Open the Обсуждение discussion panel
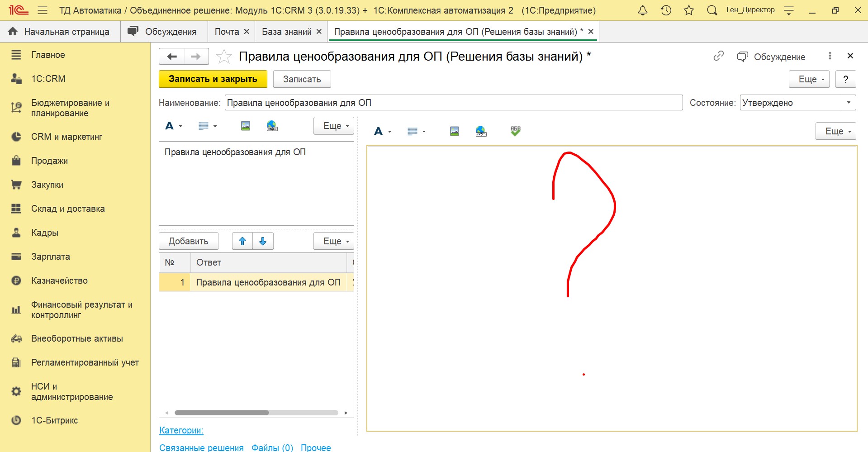Screen dimensions: 868x452 click(x=771, y=57)
